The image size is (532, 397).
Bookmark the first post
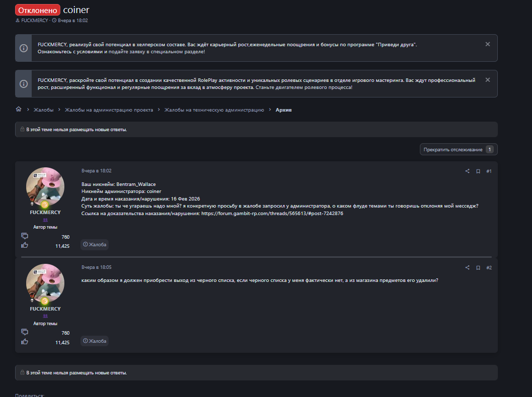tap(478, 171)
